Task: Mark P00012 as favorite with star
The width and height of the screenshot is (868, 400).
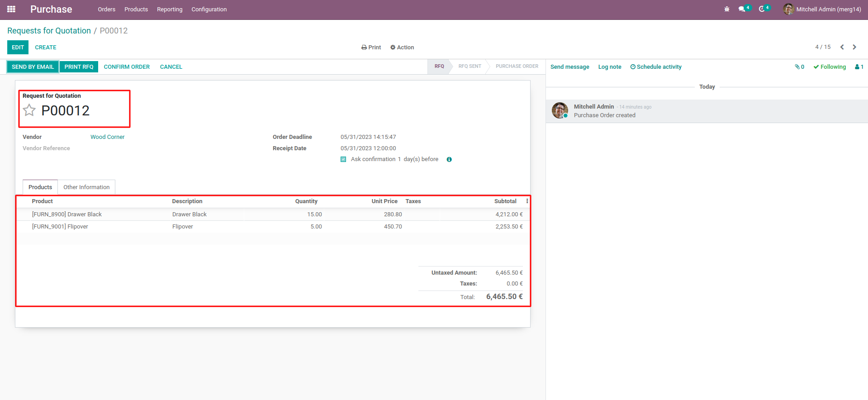Action: (29, 110)
